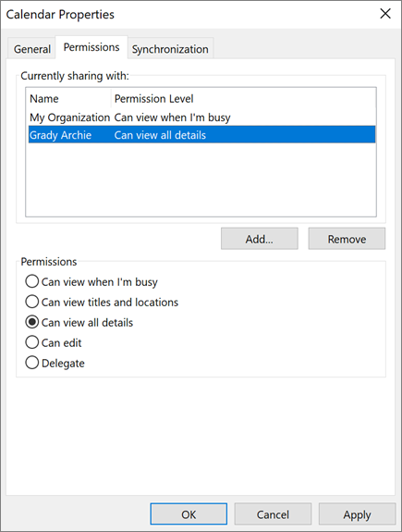Confirm changes with OK button

[189, 514]
